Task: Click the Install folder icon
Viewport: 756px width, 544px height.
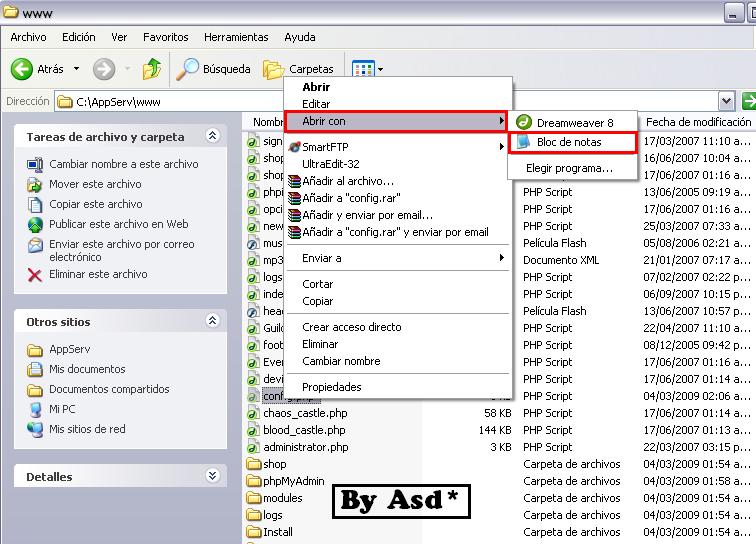Action: [254, 532]
